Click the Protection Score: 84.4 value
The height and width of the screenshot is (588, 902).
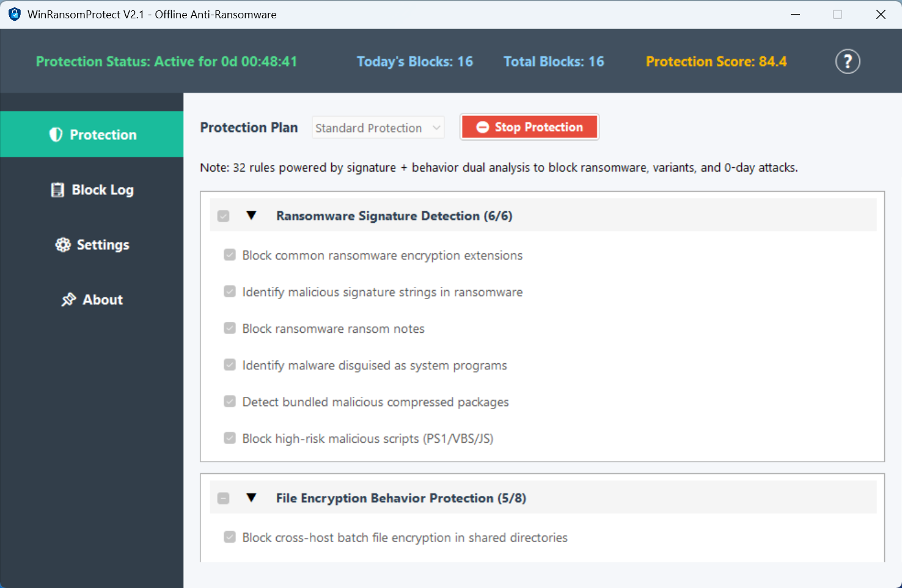(716, 62)
